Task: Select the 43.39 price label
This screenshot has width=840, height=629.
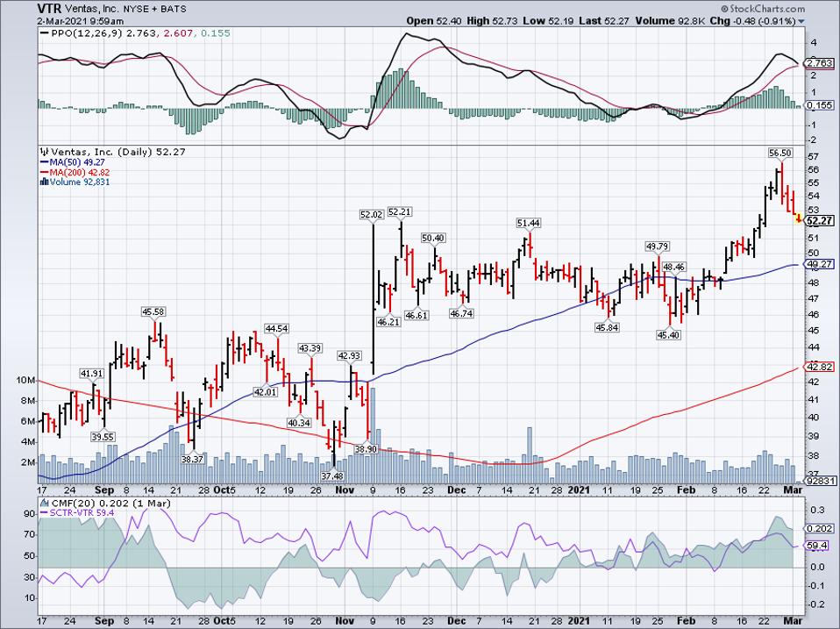Action: 310,348
